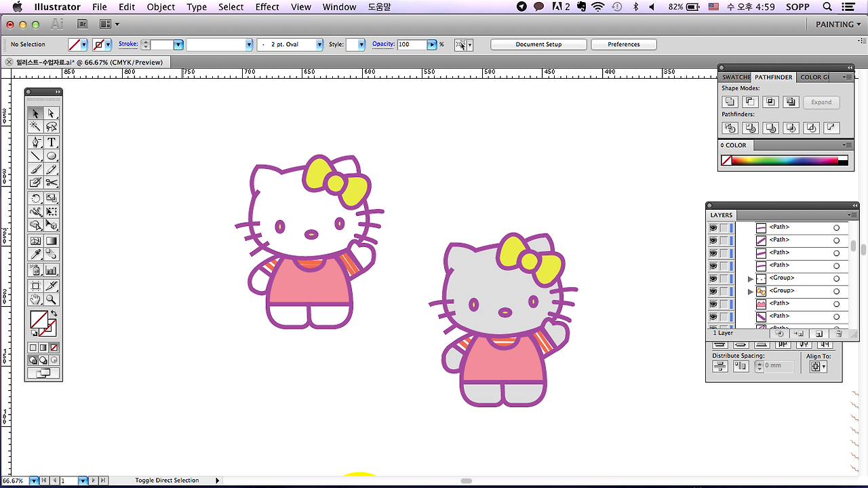This screenshot has width=868, height=488.
Task: Open the Object menu
Action: (161, 7)
